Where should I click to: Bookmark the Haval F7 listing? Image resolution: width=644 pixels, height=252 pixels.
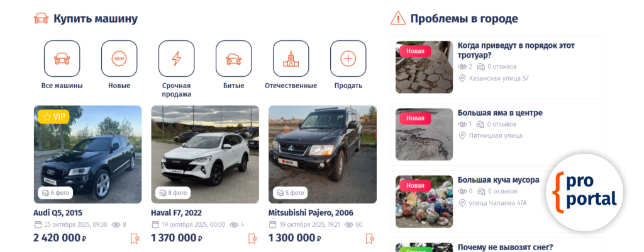click(253, 238)
